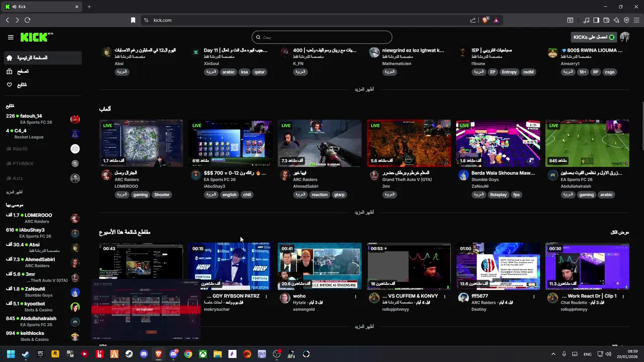Open iAbuShay3 EA Sports FC 26 stream thumbnail
The height and width of the screenshot is (362, 644).
(230, 143)
